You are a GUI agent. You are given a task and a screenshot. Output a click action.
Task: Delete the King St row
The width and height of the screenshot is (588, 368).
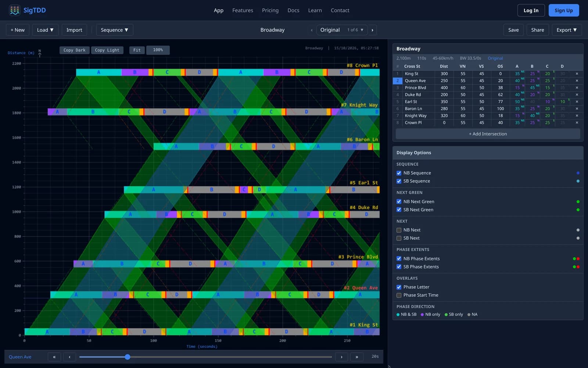577,74
